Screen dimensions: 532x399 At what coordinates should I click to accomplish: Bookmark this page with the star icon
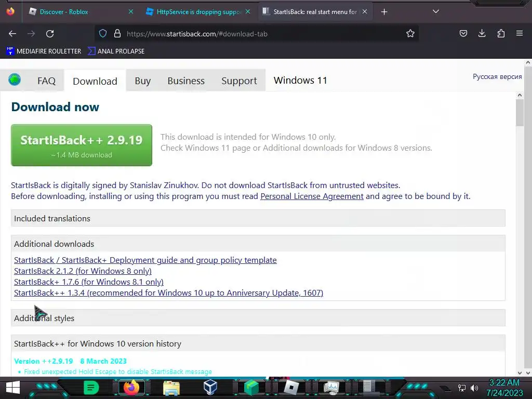(x=410, y=34)
